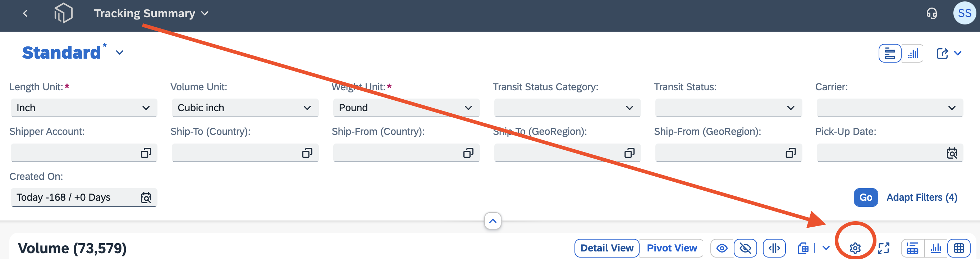Switch to chart-only view mode
Image resolution: width=980 pixels, height=259 pixels.
coord(935,248)
